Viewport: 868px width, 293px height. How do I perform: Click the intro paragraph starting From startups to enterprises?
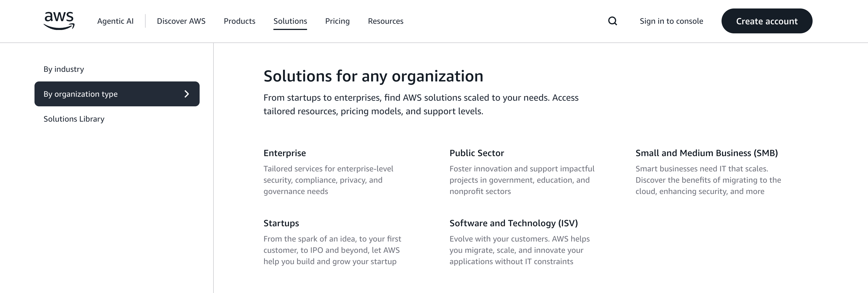[421, 104]
